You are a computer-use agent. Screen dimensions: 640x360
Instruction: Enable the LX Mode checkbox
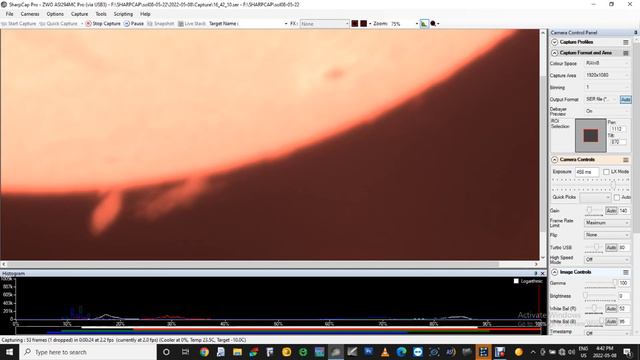pyautogui.click(x=606, y=172)
